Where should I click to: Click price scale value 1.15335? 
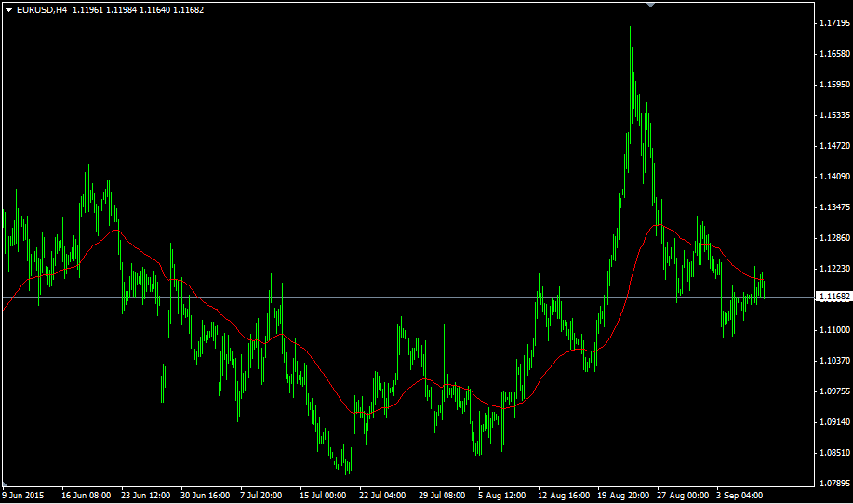point(834,114)
